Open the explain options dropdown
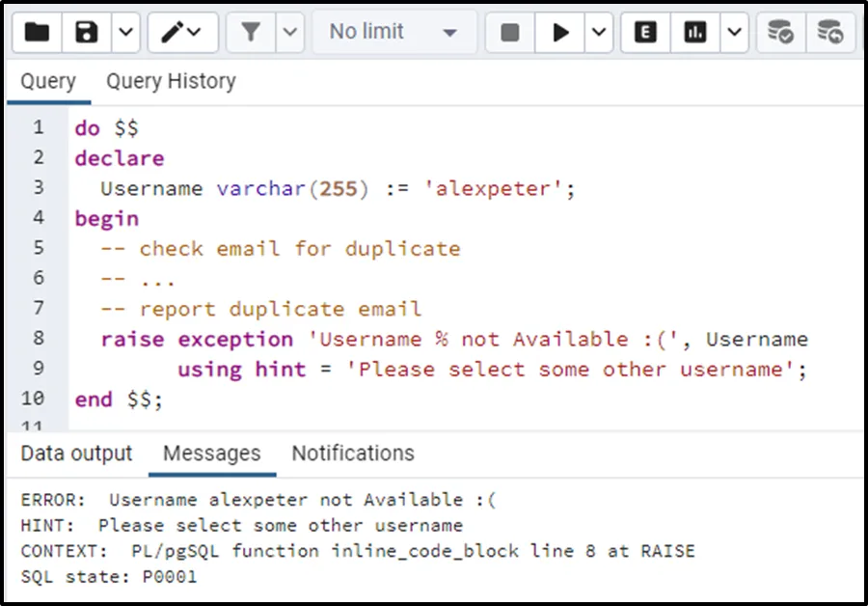The width and height of the screenshot is (868, 606). [x=734, y=32]
